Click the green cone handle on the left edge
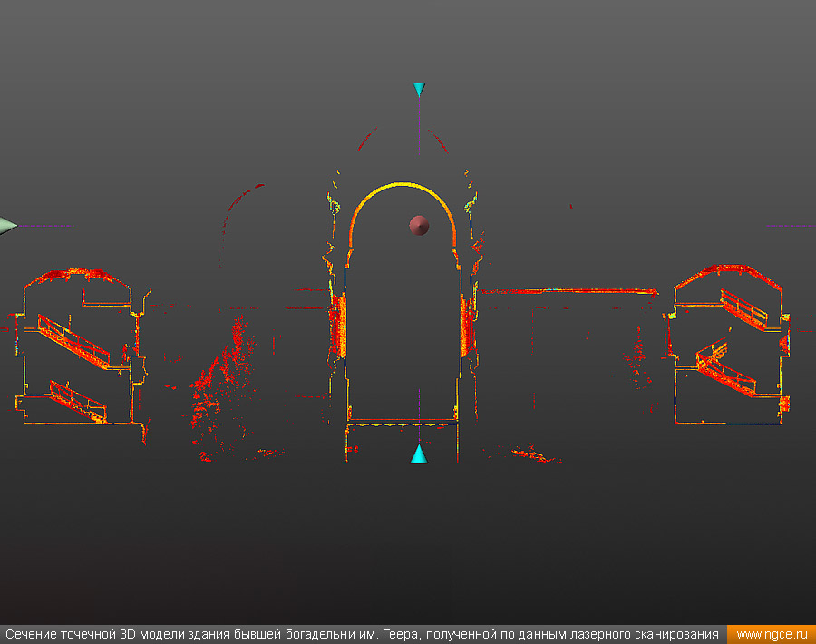This screenshot has height=644, width=816. 8,226
